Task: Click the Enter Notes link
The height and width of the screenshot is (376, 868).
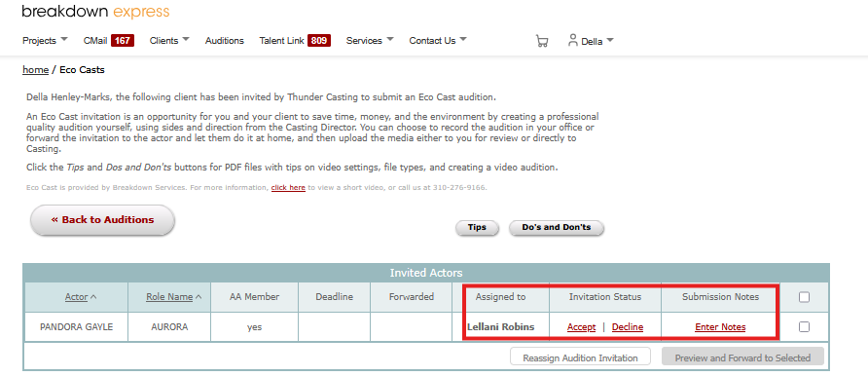Action: 720,327
